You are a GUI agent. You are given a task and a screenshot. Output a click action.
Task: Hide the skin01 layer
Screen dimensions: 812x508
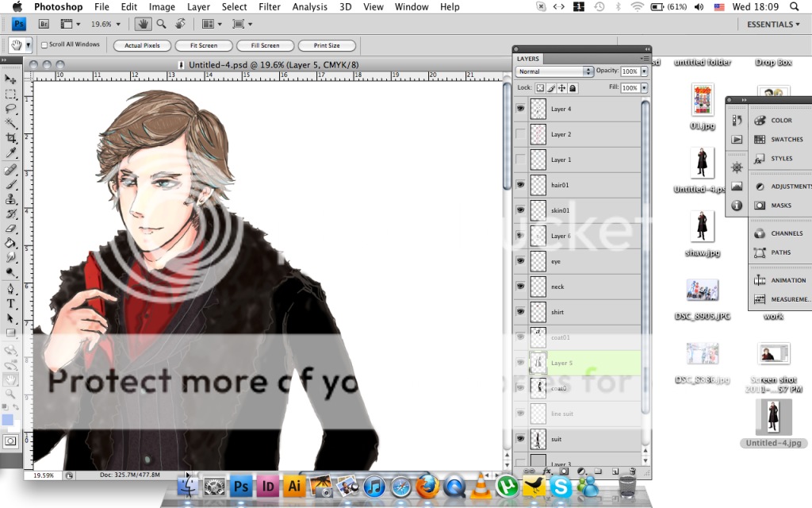pos(520,210)
